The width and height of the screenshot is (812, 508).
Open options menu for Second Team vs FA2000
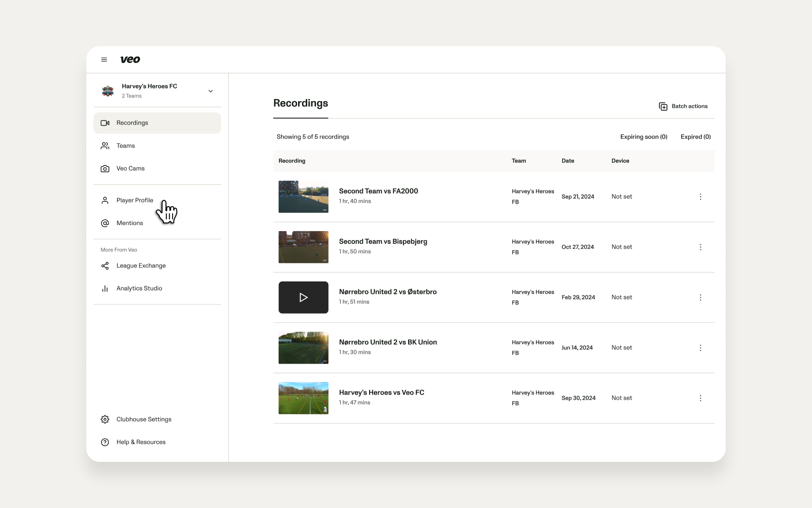(x=700, y=197)
